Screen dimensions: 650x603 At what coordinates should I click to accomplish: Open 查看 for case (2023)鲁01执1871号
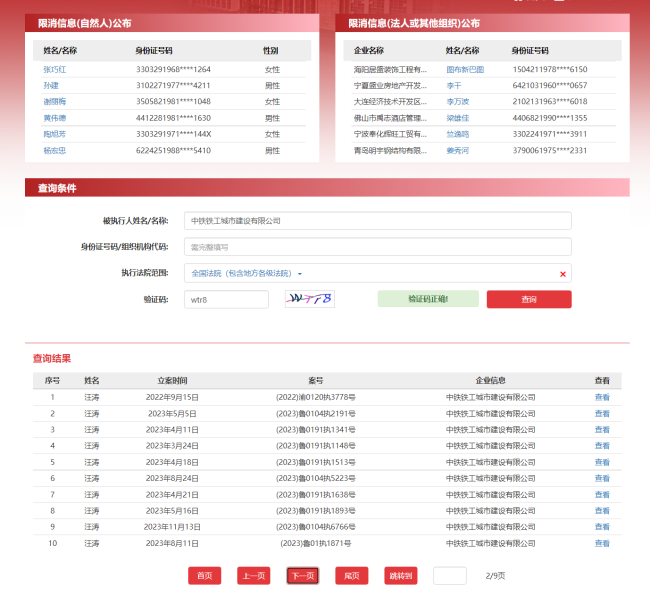tap(602, 543)
